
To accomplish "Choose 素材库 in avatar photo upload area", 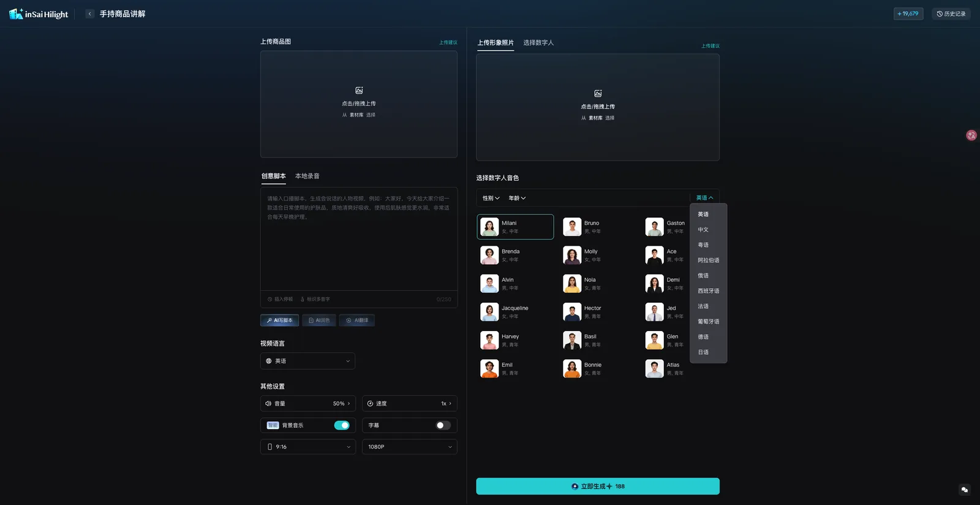I will click(x=595, y=118).
